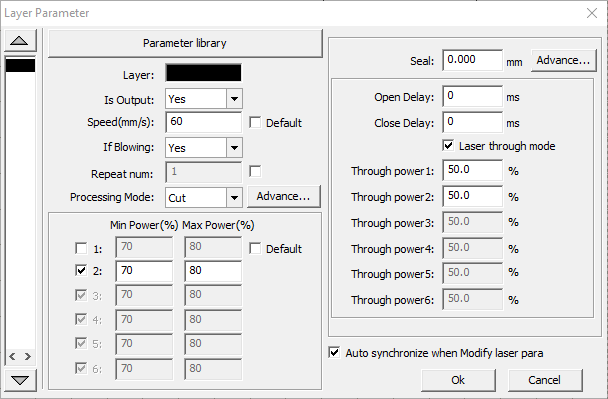Open the Parameter library

[185, 43]
